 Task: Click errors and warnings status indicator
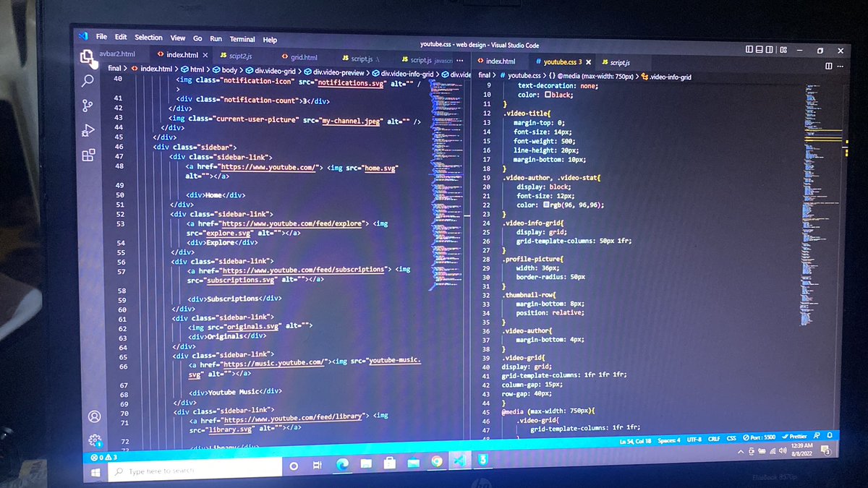click(104, 458)
